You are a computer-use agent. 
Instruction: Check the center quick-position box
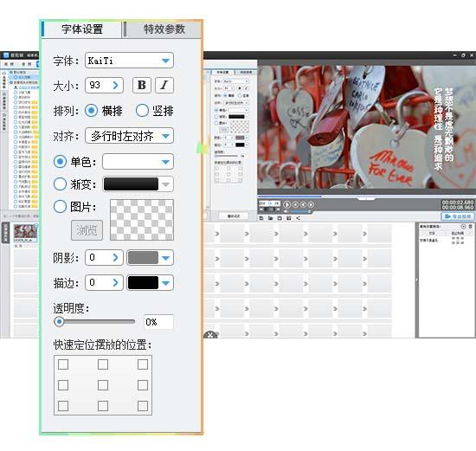tap(103, 385)
